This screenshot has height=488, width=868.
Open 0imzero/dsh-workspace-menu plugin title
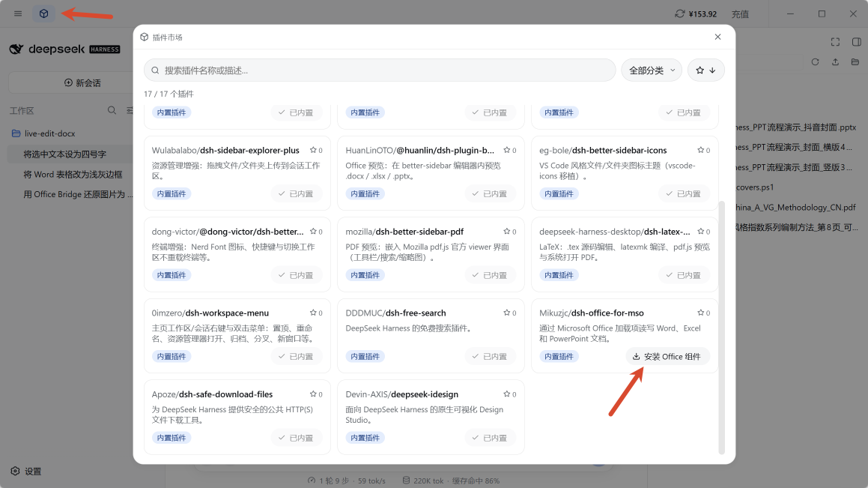[210, 313]
